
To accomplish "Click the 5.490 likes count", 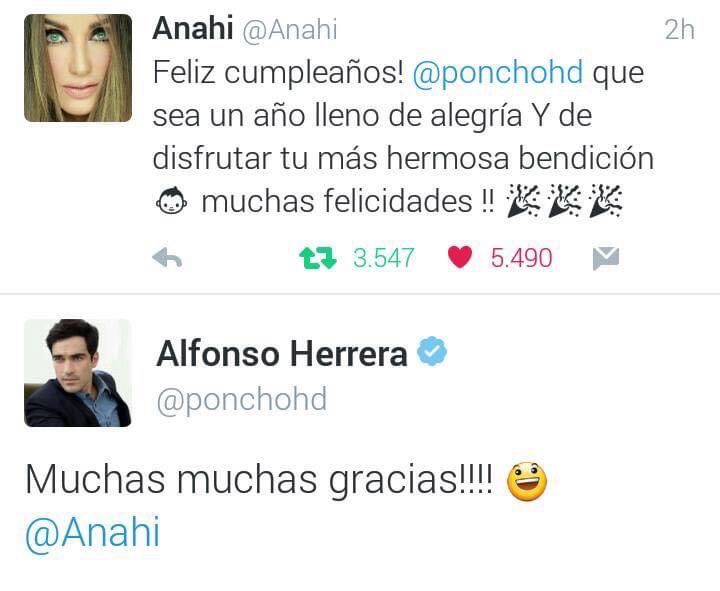I will [x=522, y=258].
